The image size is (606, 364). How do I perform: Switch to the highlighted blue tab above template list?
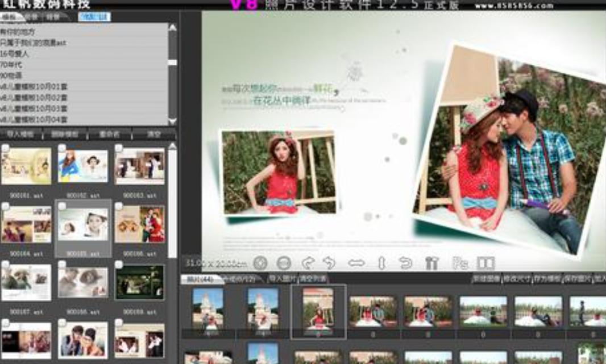pyautogui.click(x=94, y=18)
